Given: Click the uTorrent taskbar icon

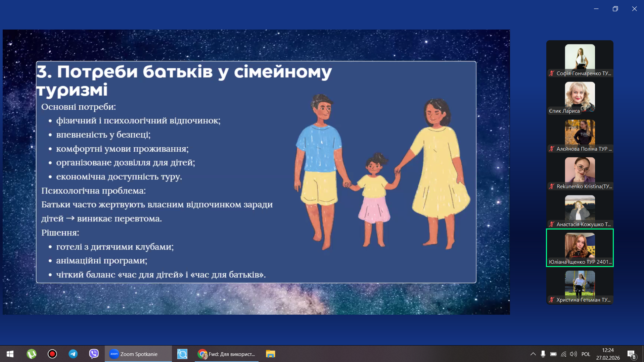Looking at the screenshot, I should 32,354.
